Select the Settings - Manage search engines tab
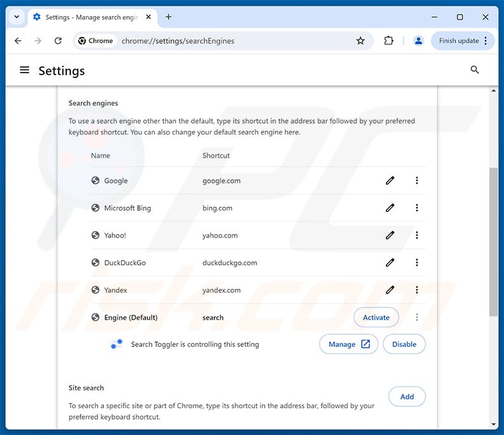 tap(93, 17)
